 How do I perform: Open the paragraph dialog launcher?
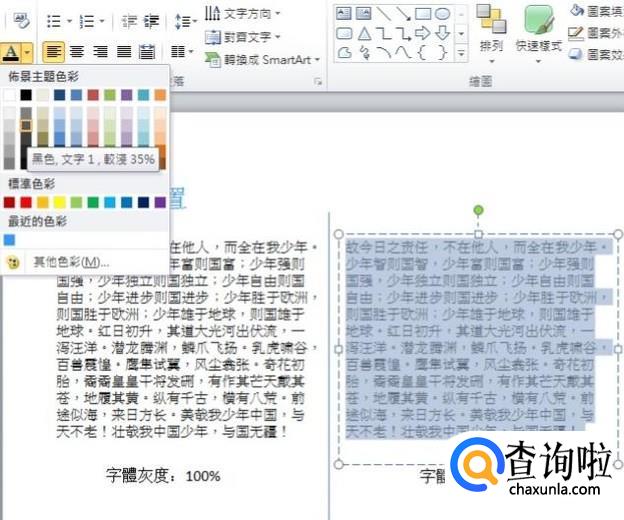pos(318,82)
